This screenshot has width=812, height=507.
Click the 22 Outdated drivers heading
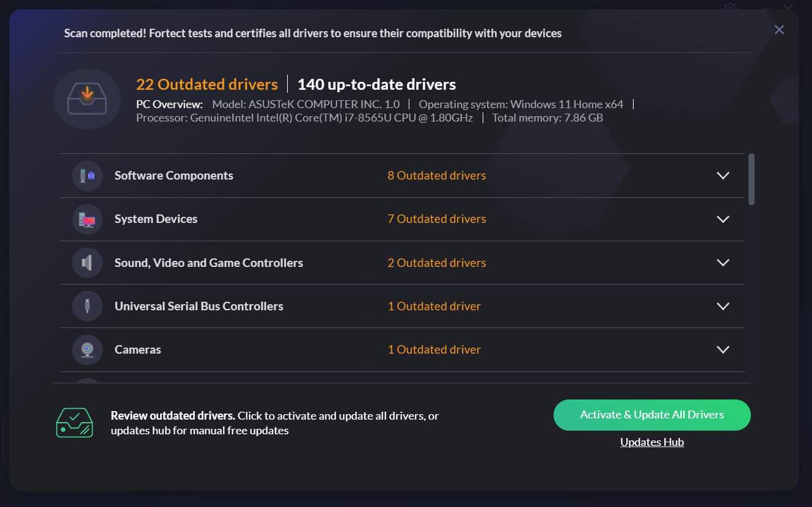[x=207, y=84]
